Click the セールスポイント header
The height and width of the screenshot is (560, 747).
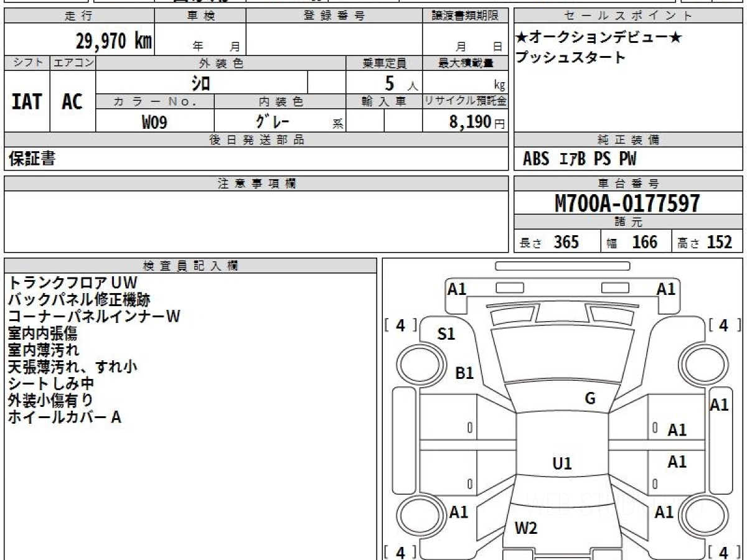[x=629, y=16]
